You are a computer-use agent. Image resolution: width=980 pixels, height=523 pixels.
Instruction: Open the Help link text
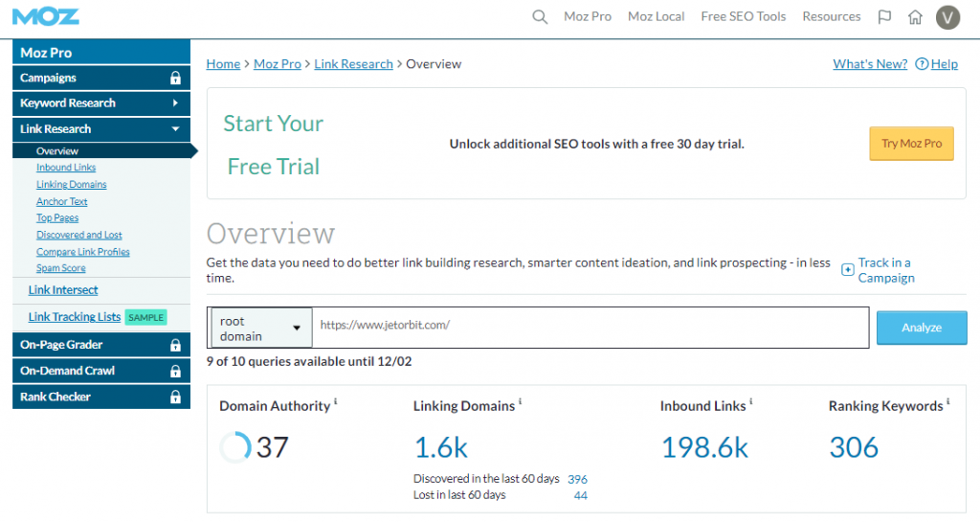coord(945,64)
